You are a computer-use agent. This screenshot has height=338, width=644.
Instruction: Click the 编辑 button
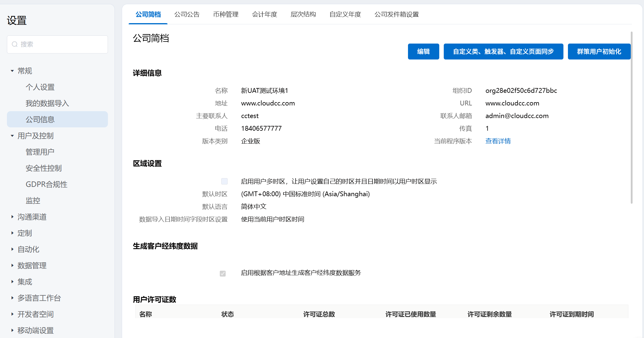pyautogui.click(x=423, y=52)
